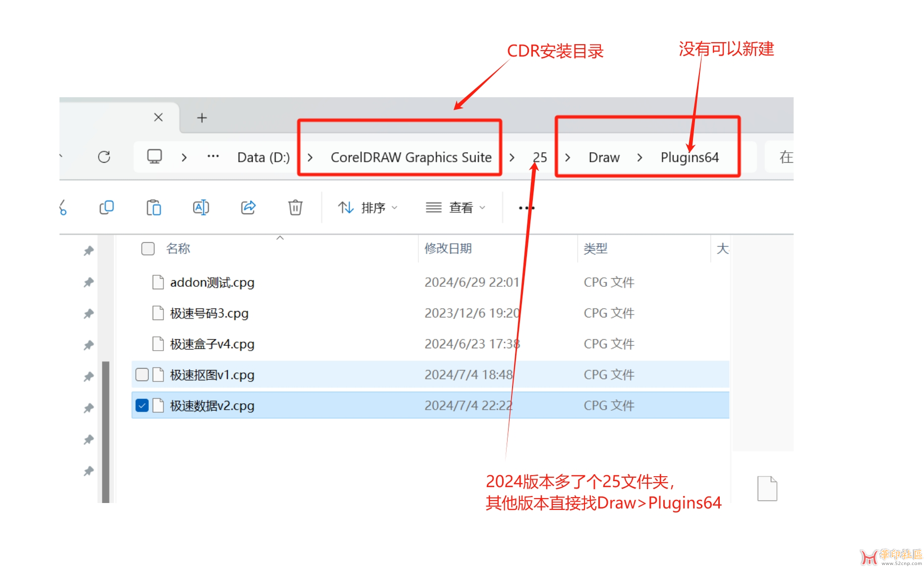Click the pin icon beside 极速数据v2.cpg row
924x567 pixels.
(x=89, y=408)
